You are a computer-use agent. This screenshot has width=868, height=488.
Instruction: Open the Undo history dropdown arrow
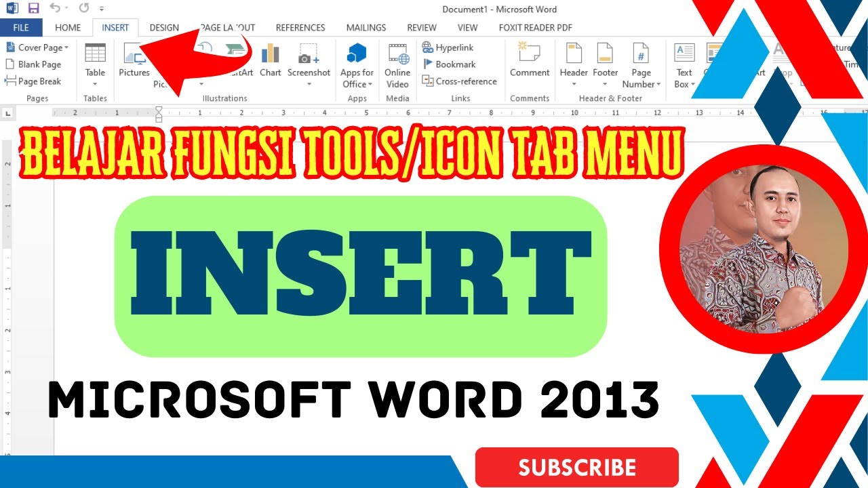(x=66, y=9)
